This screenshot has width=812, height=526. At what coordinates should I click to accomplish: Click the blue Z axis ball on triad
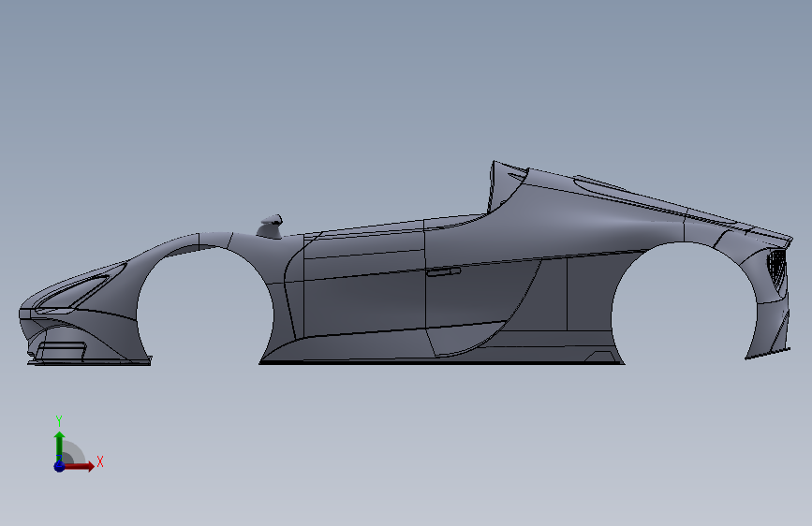click(59, 466)
